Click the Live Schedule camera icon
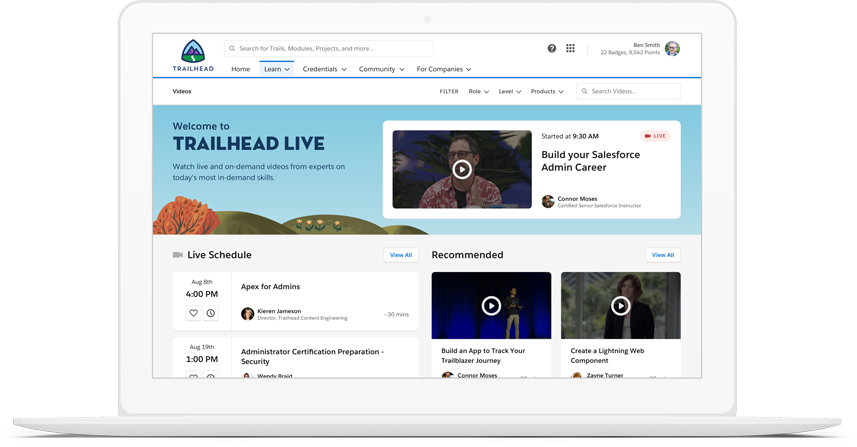This screenshot has width=857, height=447. [x=178, y=255]
